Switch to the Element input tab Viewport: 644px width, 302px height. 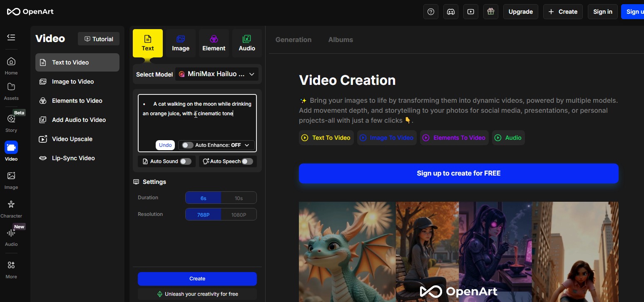click(x=214, y=43)
